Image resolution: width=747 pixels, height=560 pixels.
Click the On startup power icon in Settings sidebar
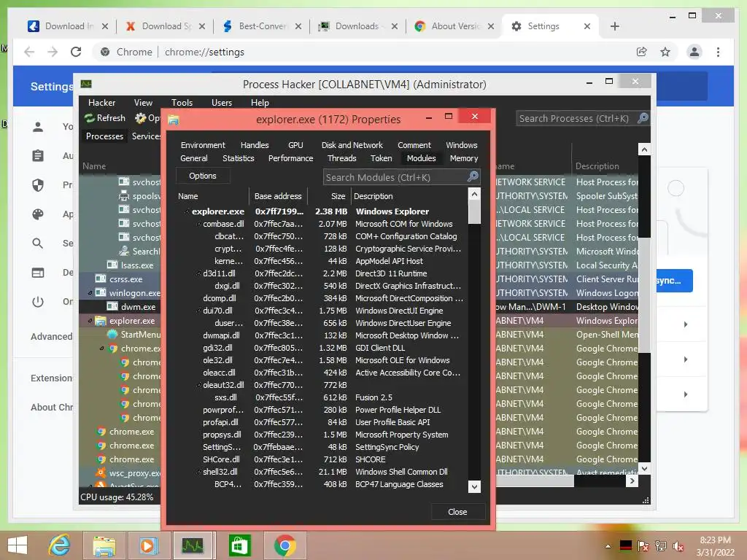click(x=38, y=301)
